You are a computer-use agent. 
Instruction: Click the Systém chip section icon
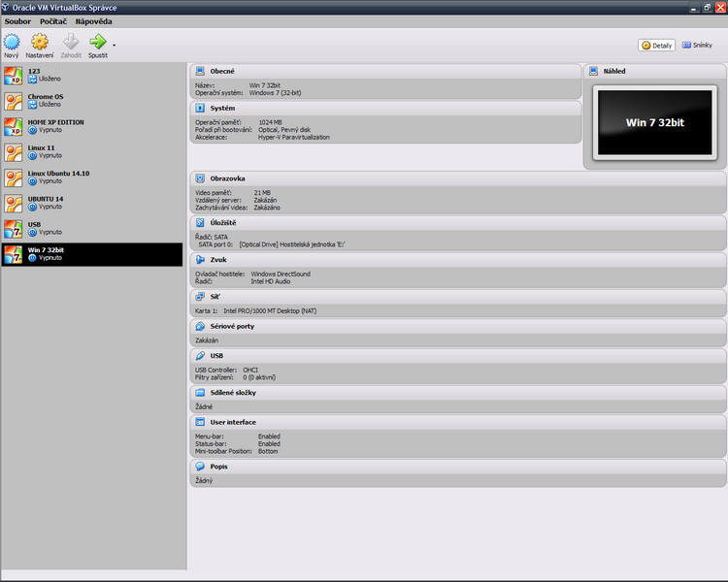coord(200,108)
